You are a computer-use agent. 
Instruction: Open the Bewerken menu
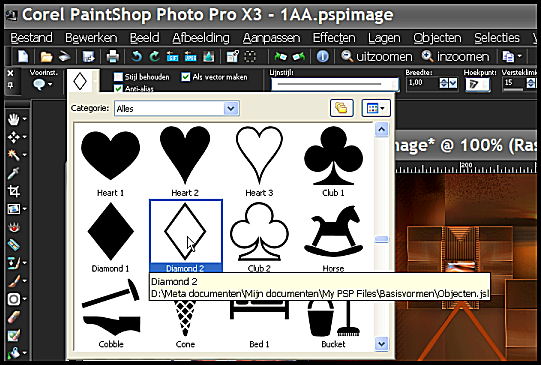[91, 38]
